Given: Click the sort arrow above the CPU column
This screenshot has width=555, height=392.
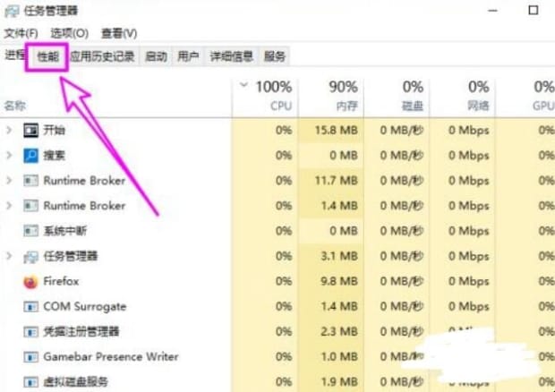Looking at the screenshot, I should (x=244, y=86).
